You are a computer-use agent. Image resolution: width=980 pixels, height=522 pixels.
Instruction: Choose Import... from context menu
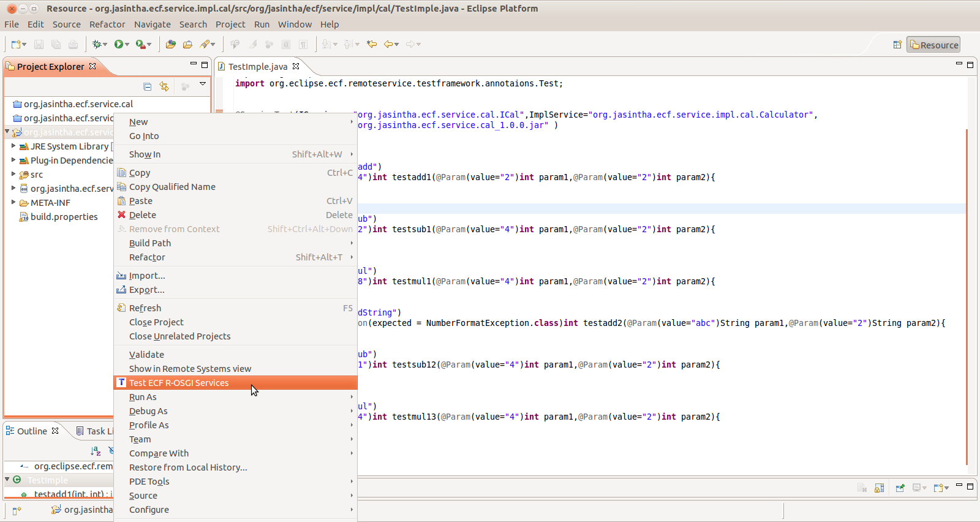point(236,276)
